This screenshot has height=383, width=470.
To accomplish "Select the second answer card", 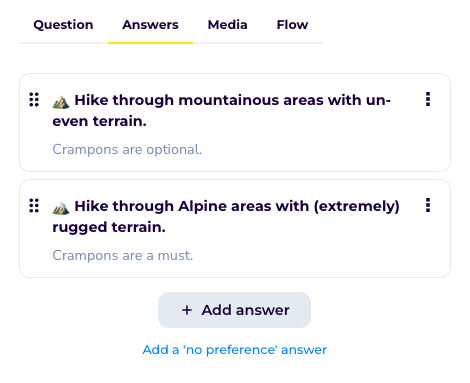I will [235, 229].
